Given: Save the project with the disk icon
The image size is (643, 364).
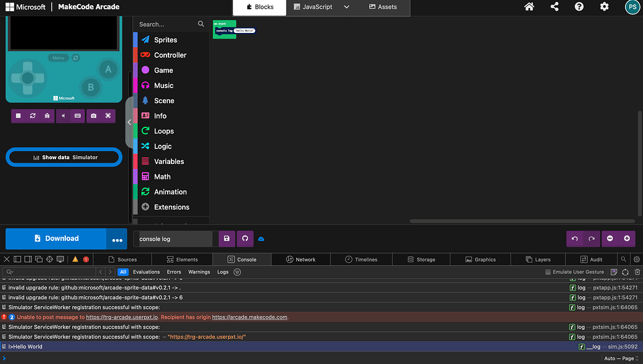Looking at the screenshot, I should click(x=226, y=239).
